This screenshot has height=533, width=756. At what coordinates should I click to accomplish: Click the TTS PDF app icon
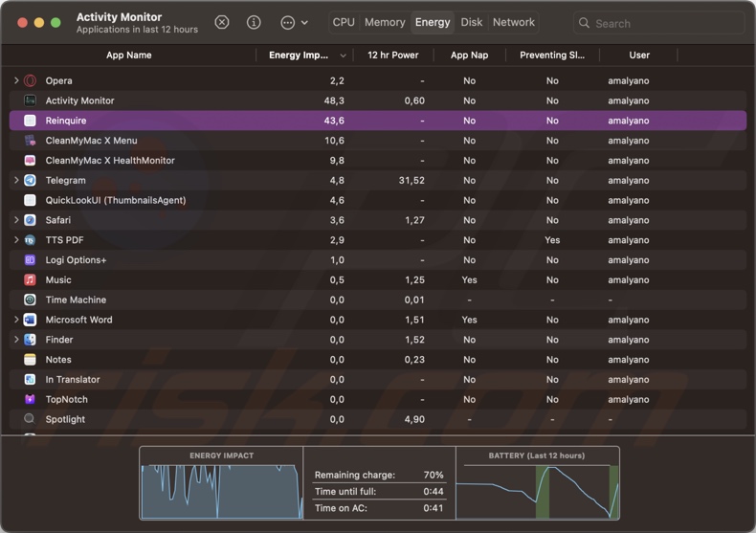click(30, 240)
